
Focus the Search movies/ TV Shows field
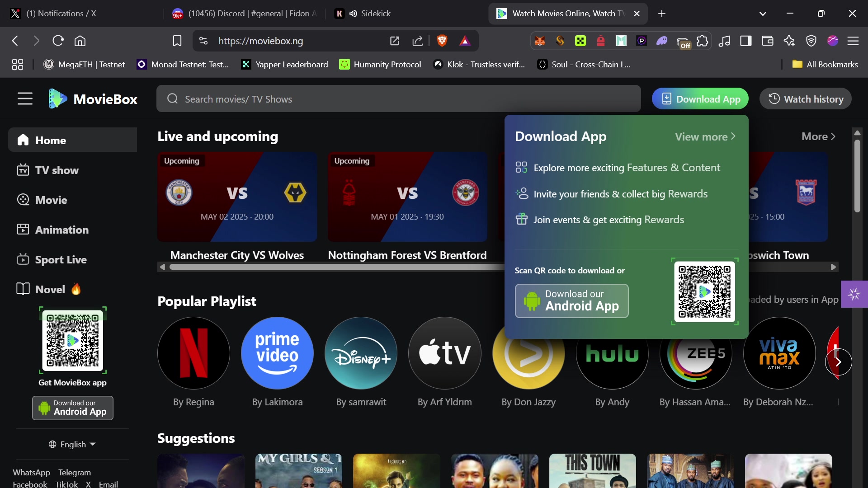[x=399, y=99]
